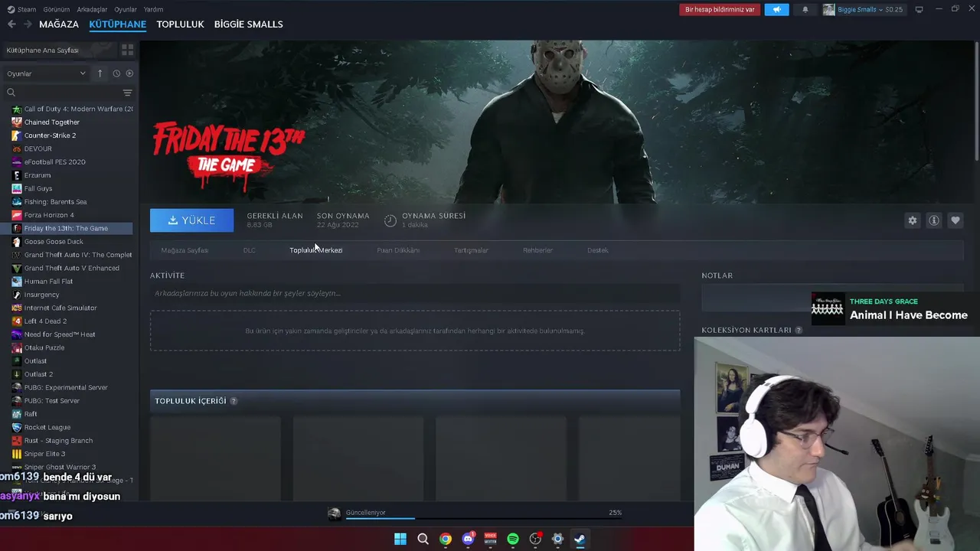Open Biggie Smalls account dropdown
This screenshot has width=980, height=551.
[x=863, y=9]
